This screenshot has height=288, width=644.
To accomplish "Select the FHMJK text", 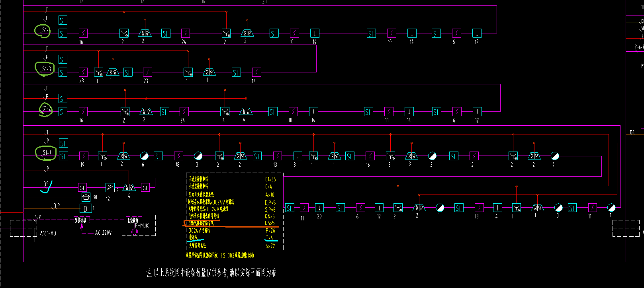I will 142,226.
